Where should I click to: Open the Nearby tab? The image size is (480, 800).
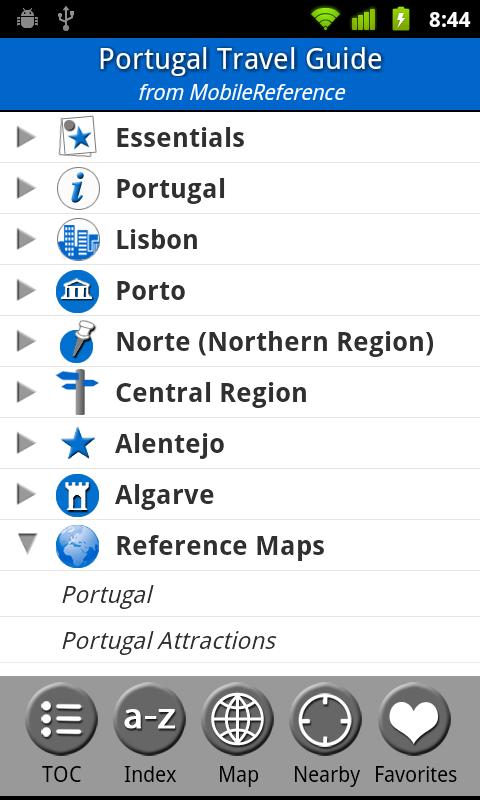point(326,736)
